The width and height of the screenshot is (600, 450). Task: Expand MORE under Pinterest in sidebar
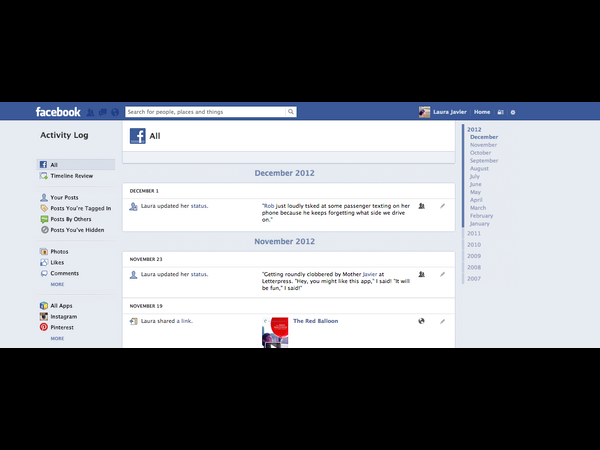coord(57,338)
